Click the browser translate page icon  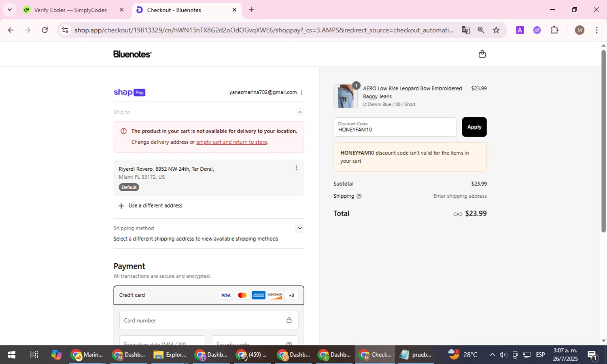pos(466,30)
